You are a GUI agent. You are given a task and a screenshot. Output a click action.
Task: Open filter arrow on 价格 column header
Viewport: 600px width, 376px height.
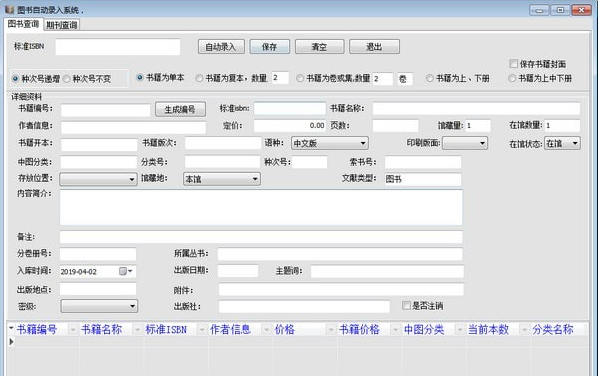[x=331, y=329]
